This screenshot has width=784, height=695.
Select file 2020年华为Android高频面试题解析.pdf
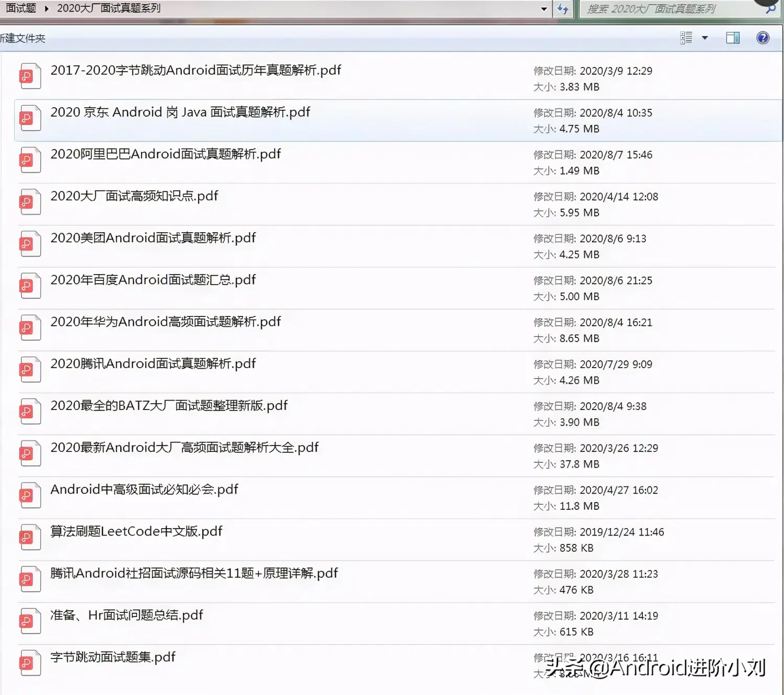click(166, 321)
